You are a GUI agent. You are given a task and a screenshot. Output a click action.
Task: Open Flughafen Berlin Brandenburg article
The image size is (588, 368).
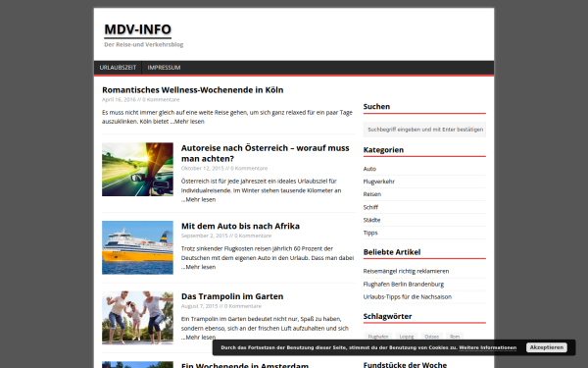tap(404, 285)
